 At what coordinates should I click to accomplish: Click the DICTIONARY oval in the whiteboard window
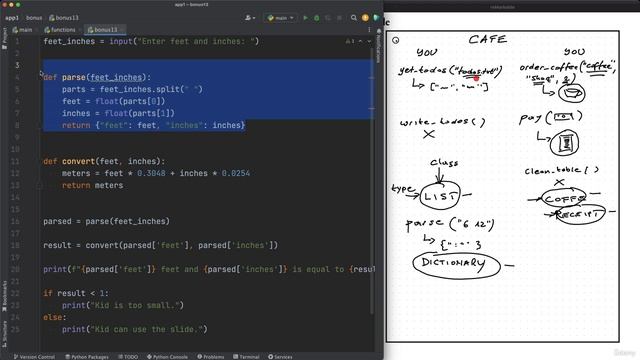coord(456,265)
